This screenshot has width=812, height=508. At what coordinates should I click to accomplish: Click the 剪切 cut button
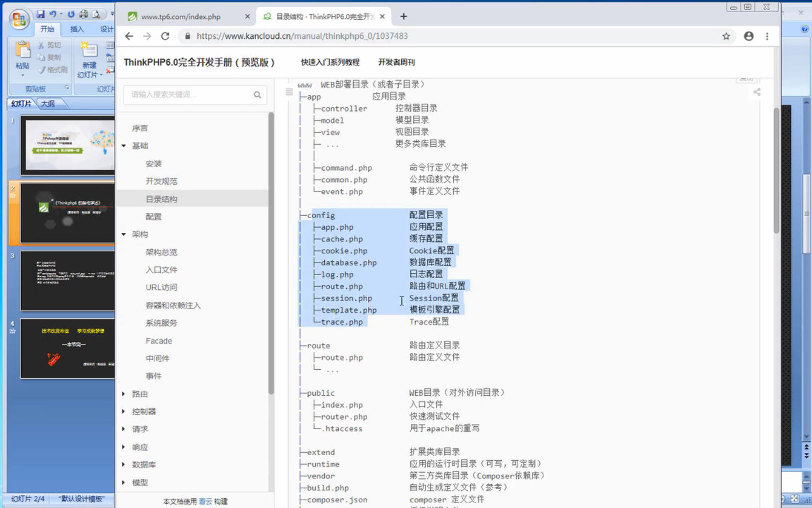[50, 45]
